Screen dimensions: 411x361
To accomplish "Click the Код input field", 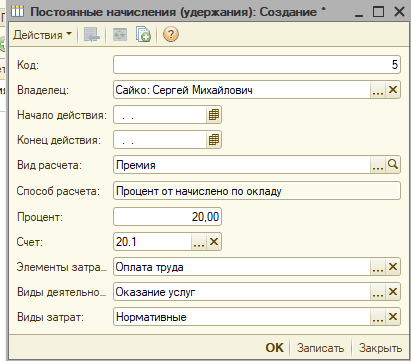I will pyautogui.click(x=257, y=64).
